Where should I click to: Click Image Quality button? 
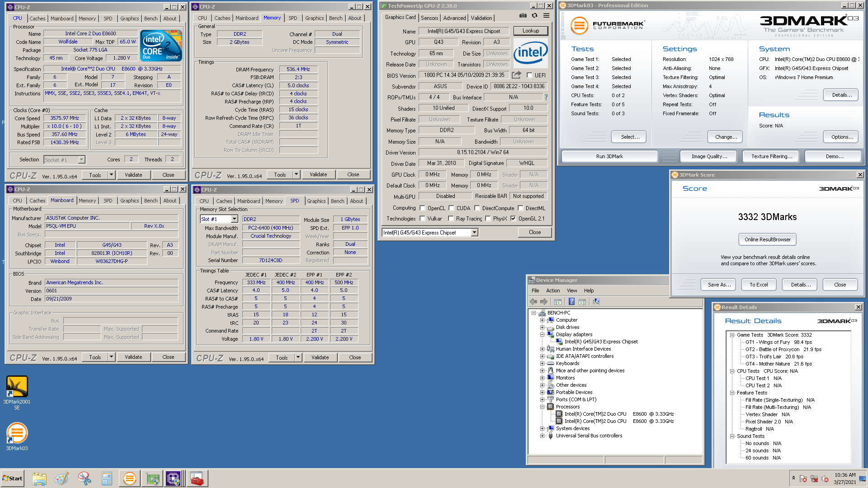[x=709, y=156]
